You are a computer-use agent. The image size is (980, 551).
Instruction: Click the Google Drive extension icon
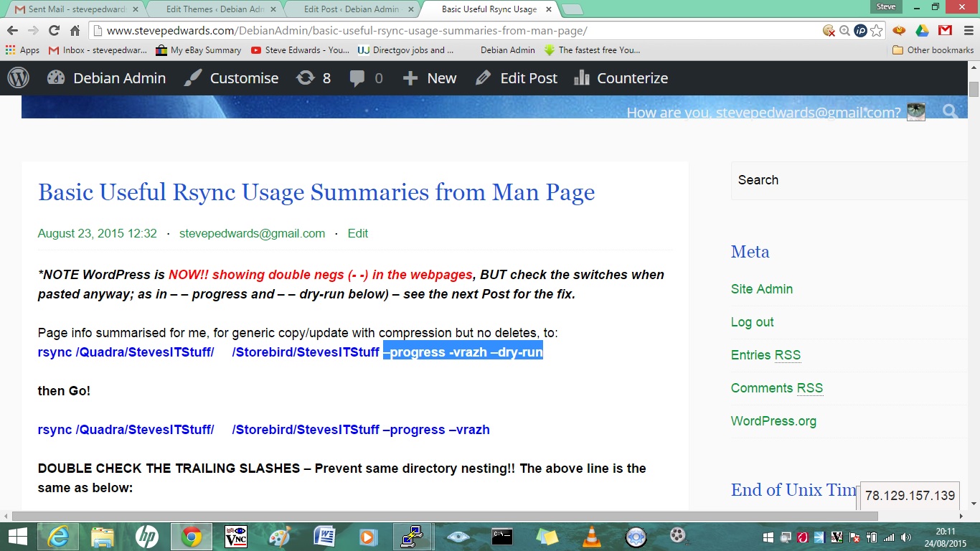tap(922, 31)
